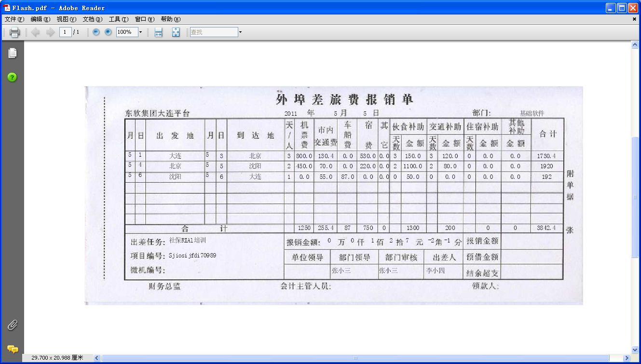641x364 pixels.
Task: Open the 视图(V) menu
Action: 66,19
